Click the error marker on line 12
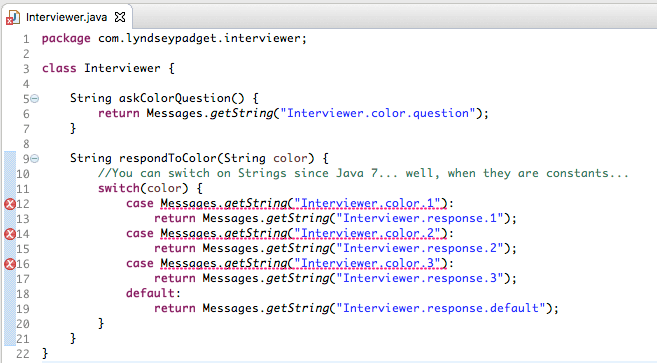657x363 pixels. pyautogui.click(x=10, y=204)
